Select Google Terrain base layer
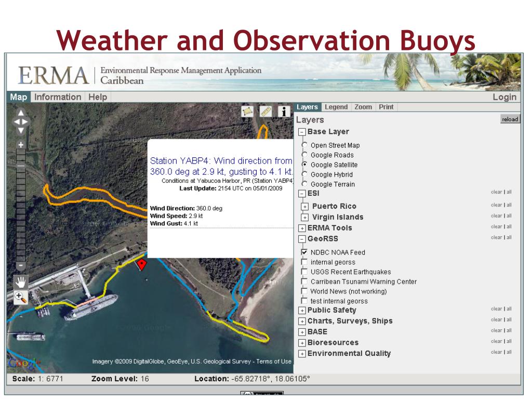 coord(304,183)
